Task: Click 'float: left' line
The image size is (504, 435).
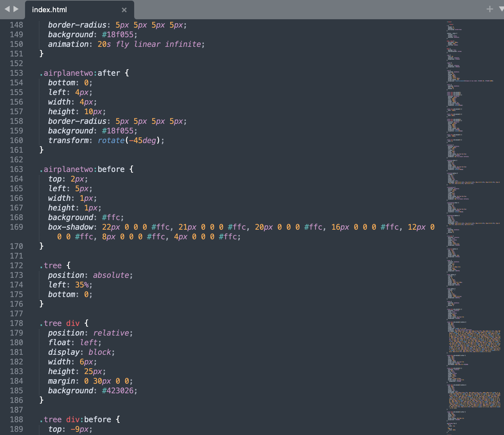Action: tap(74, 343)
